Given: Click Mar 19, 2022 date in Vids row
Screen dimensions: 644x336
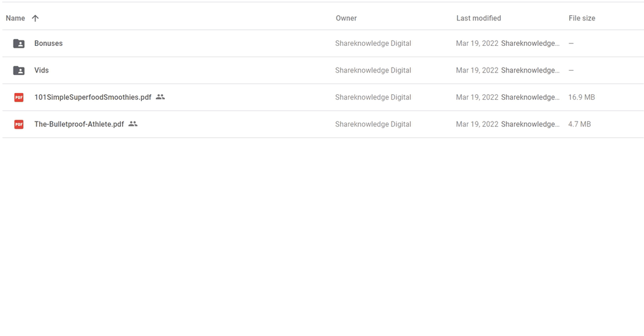Looking at the screenshot, I should click(x=477, y=71).
